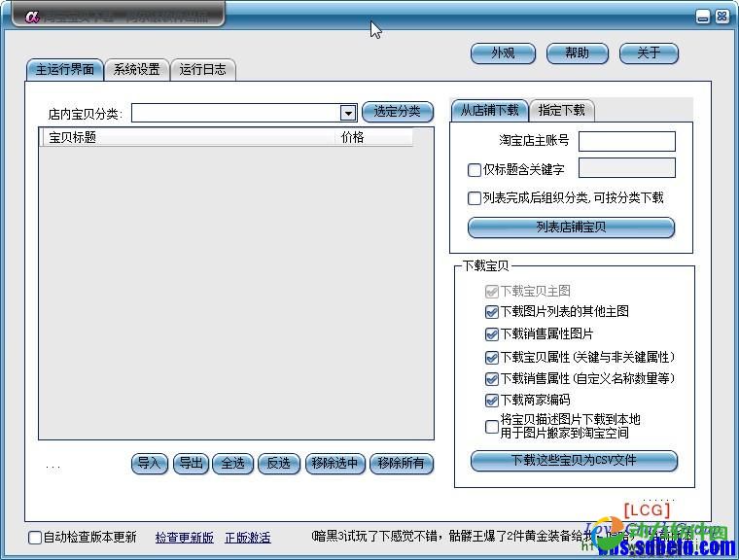Toggle 下载销售属性图片 checkbox
Viewport: 739px width, 560px height.
tap(492, 334)
